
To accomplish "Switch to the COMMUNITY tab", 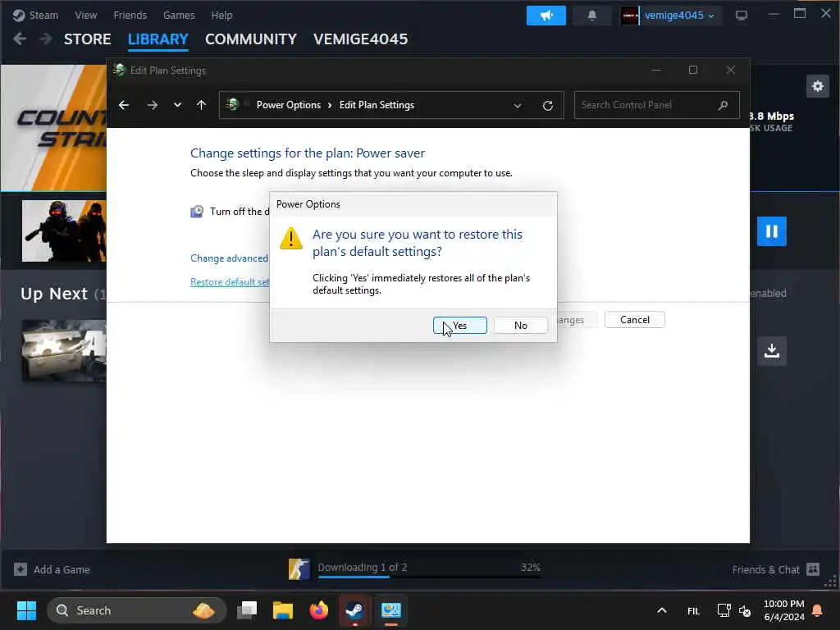I will 251,39.
